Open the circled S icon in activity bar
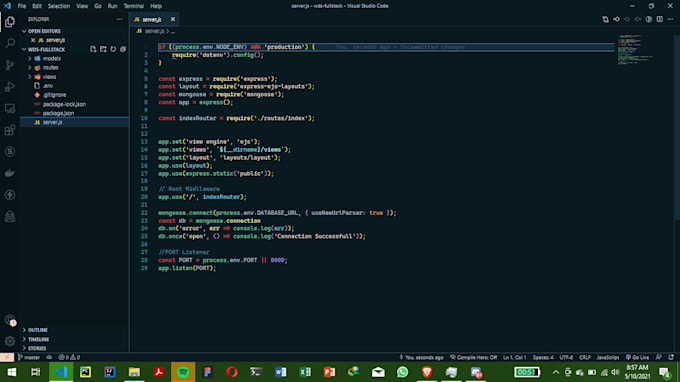Image resolution: width=680 pixels, height=382 pixels. coord(10,152)
